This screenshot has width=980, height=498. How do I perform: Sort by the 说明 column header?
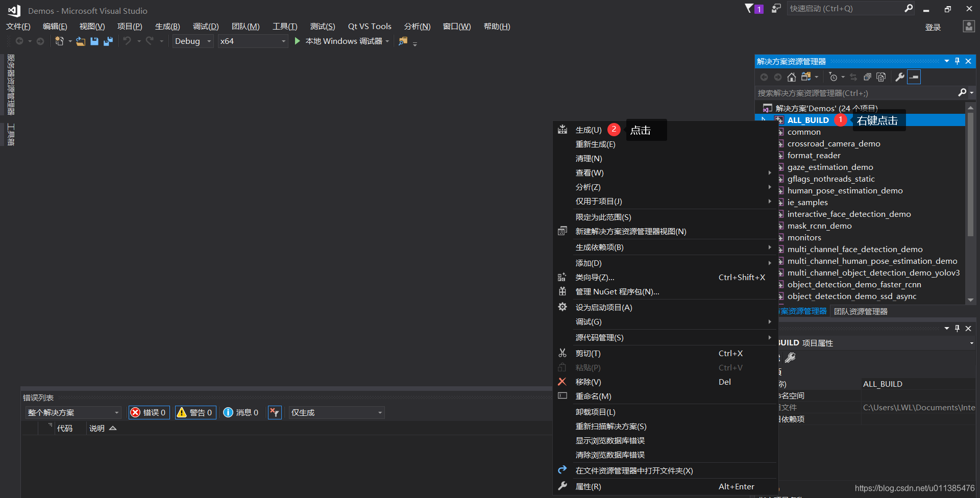97,429
